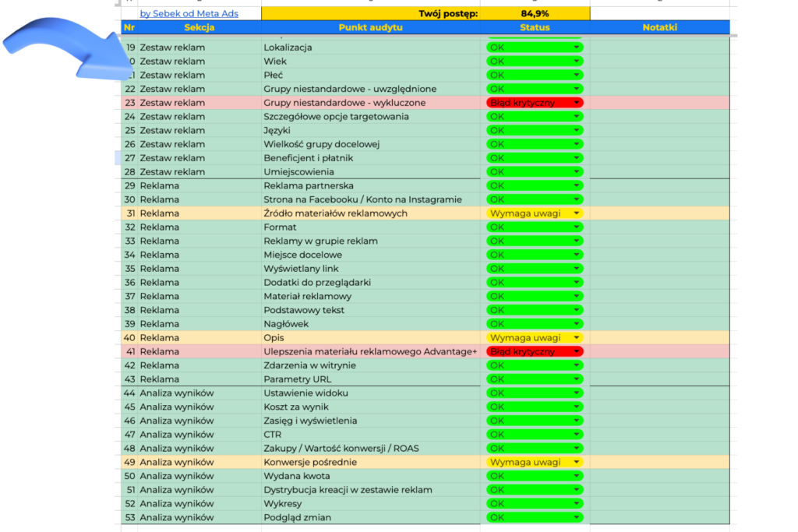Select the 'Punkt audytu' header cell
Viewport: 798px width, 532px height.
click(x=370, y=27)
